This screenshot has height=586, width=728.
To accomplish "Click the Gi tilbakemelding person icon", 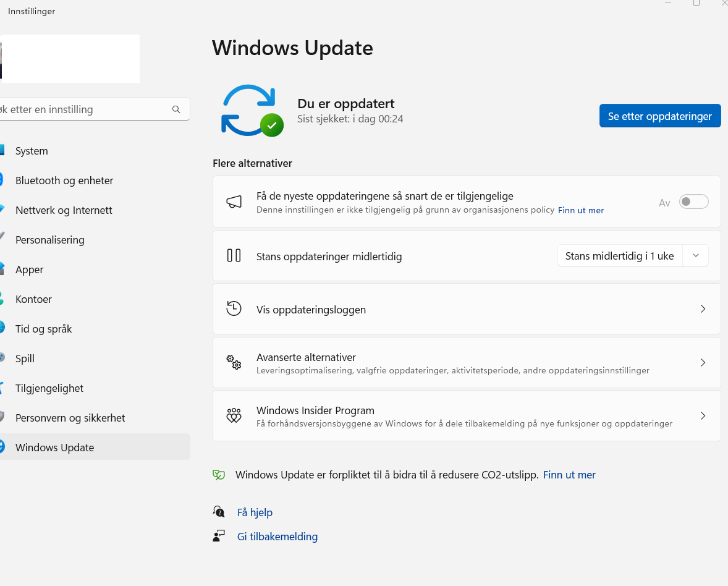I will [219, 536].
